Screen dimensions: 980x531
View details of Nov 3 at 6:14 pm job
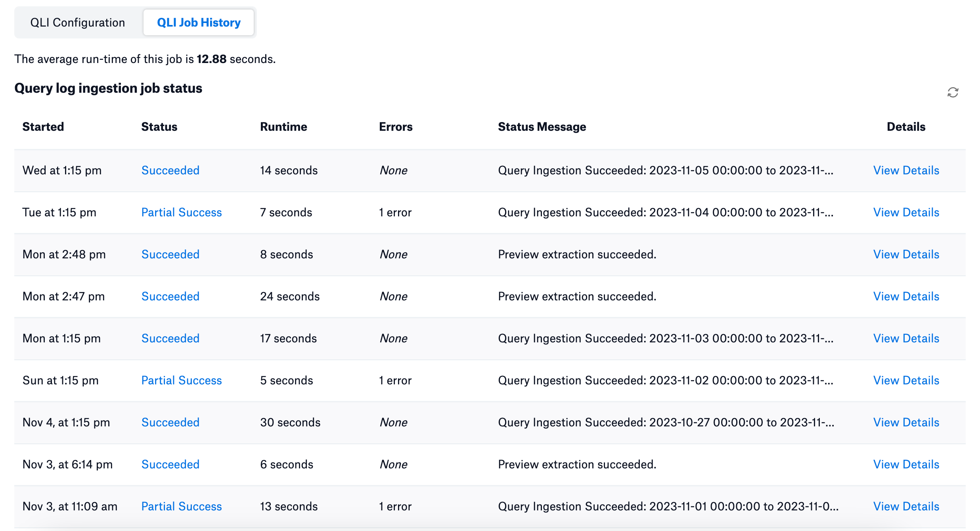[x=906, y=464]
